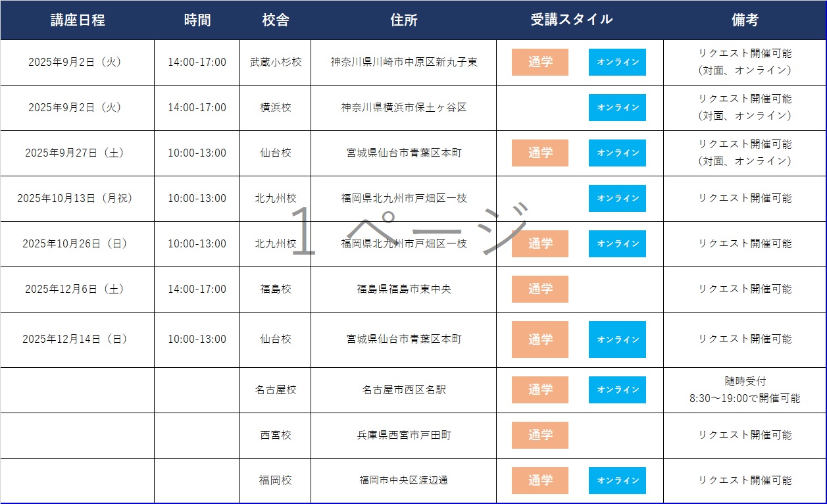Choose オンライン for 仙台校 on 12月14日

617,340
